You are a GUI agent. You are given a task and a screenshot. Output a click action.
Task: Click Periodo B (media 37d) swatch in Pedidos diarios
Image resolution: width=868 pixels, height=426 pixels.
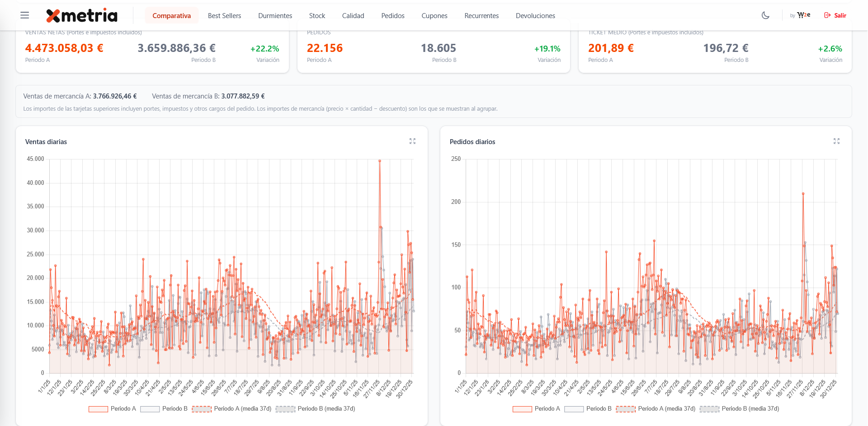click(709, 409)
